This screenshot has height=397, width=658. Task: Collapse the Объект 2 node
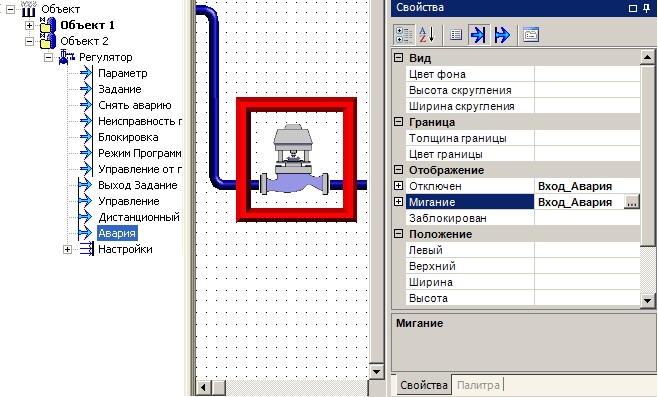click(x=29, y=41)
